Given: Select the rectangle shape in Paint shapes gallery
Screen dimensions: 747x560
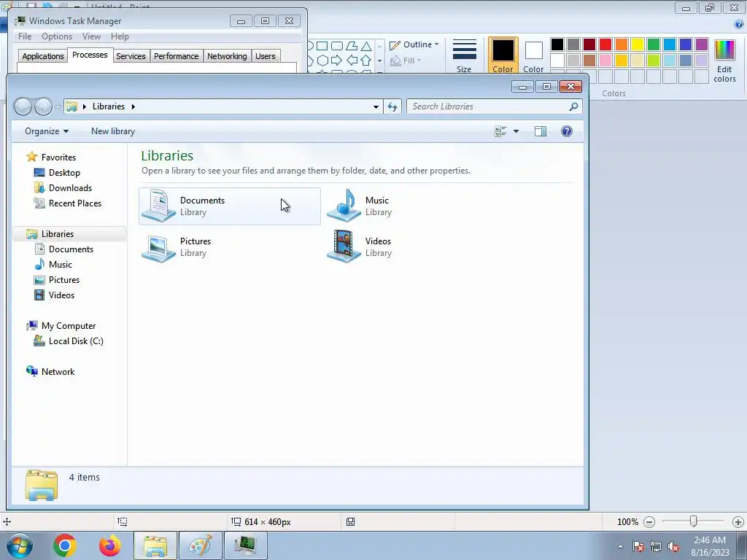Looking at the screenshot, I should [x=322, y=46].
